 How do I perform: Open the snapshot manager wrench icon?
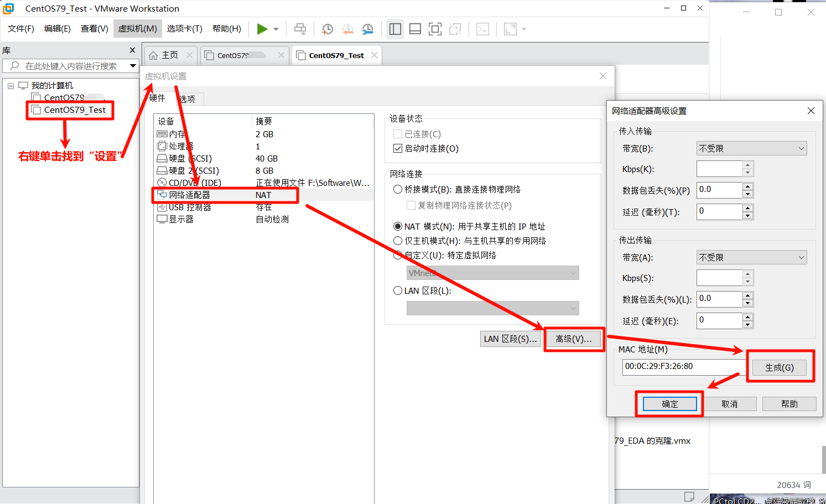coord(367,29)
